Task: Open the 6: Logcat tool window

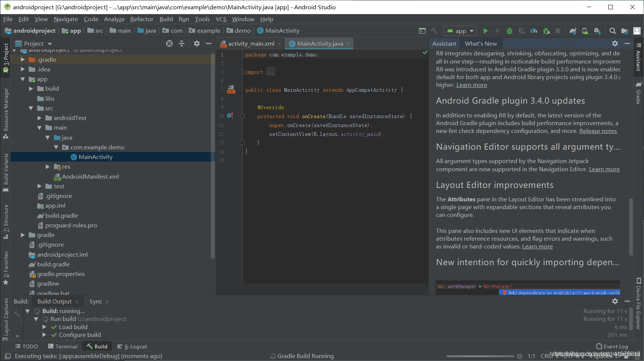Action: pyautogui.click(x=133, y=347)
